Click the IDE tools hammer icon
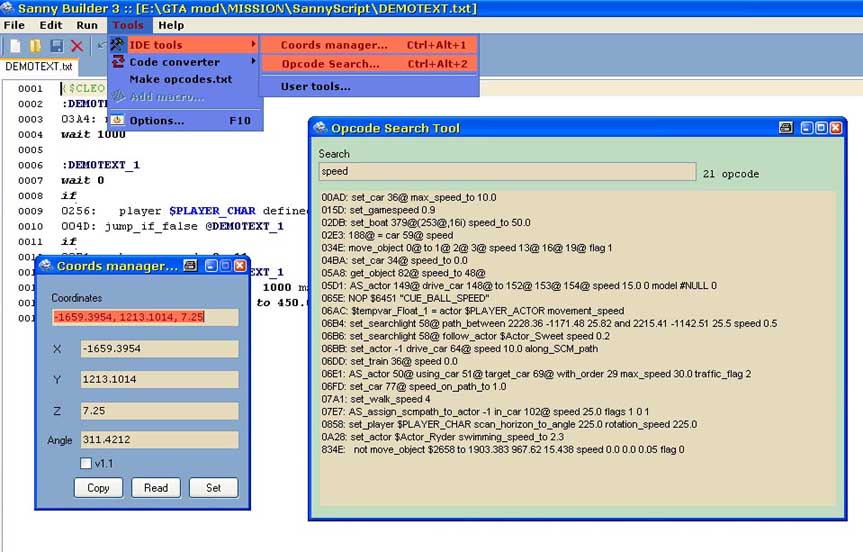This screenshot has width=863, height=552. point(118,45)
